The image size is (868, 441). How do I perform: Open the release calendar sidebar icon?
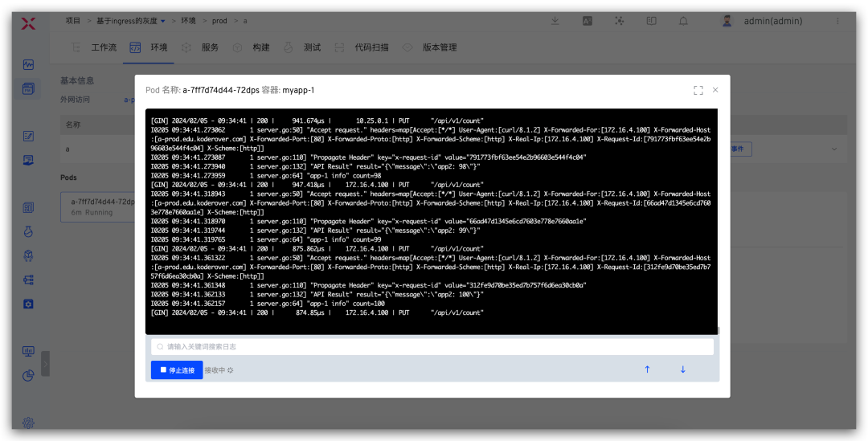coord(28,208)
